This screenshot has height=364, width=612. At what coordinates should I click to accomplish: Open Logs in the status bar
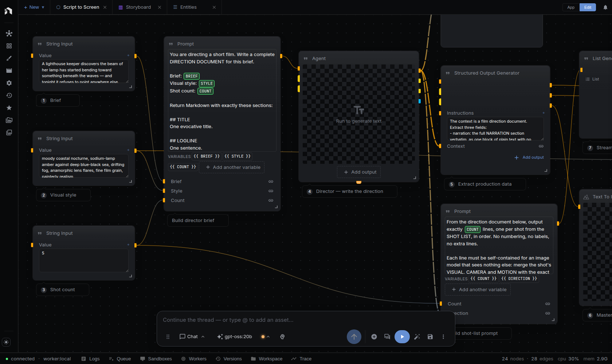pos(90,359)
